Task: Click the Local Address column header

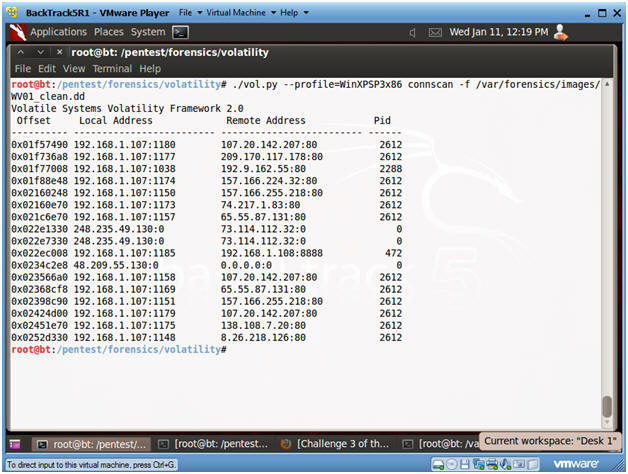Action: (x=116, y=121)
